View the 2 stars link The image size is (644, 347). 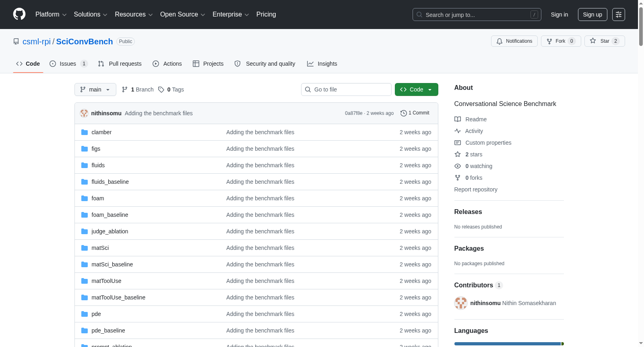pyautogui.click(x=474, y=154)
